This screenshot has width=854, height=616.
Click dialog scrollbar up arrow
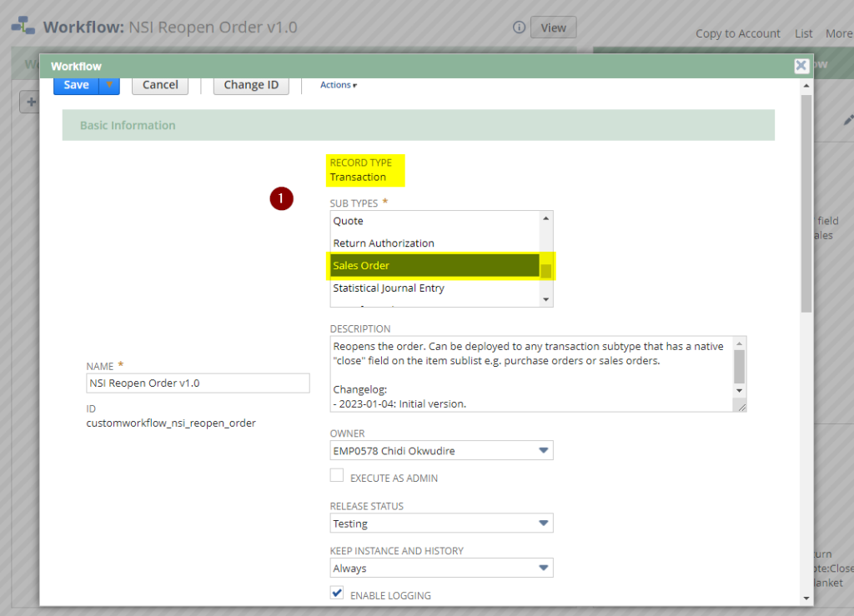(806, 86)
